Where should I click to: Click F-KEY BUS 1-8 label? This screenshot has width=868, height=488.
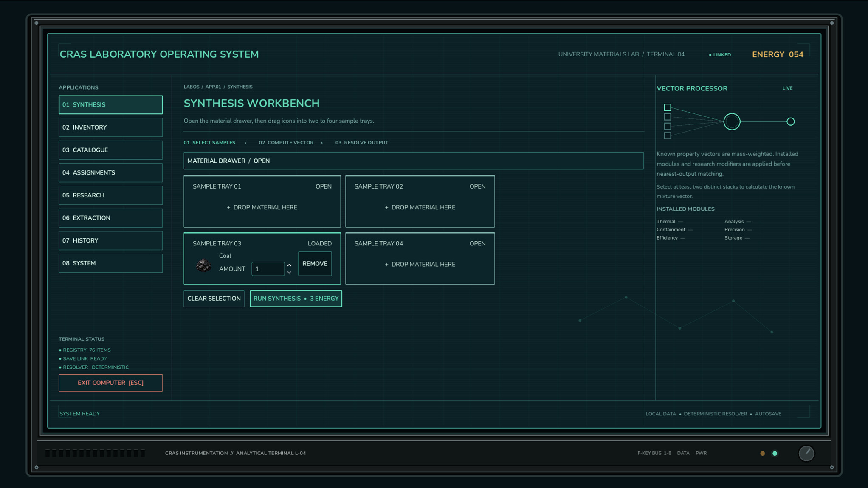(654, 453)
